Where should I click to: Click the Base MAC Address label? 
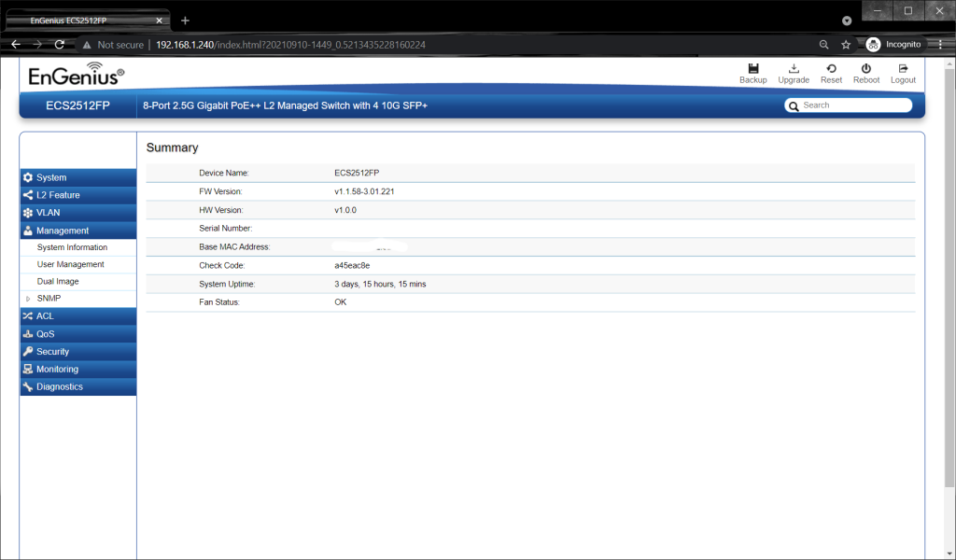[x=234, y=246]
